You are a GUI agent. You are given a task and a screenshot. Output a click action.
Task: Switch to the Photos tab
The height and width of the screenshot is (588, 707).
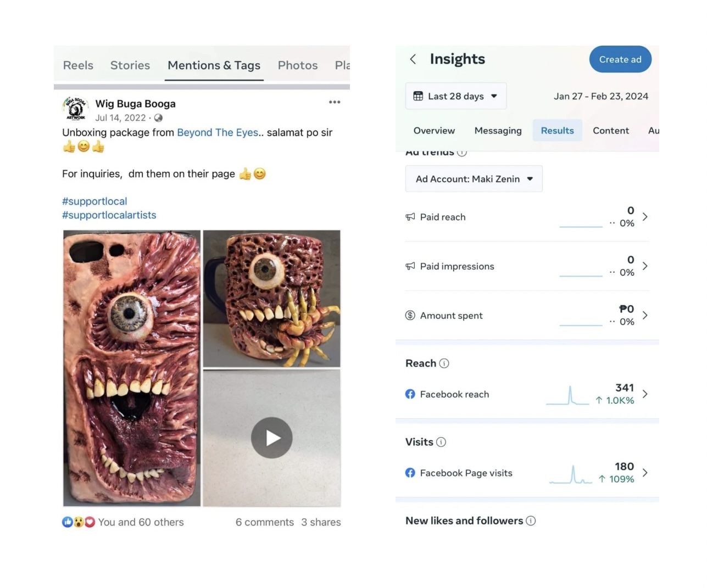tap(298, 65)
